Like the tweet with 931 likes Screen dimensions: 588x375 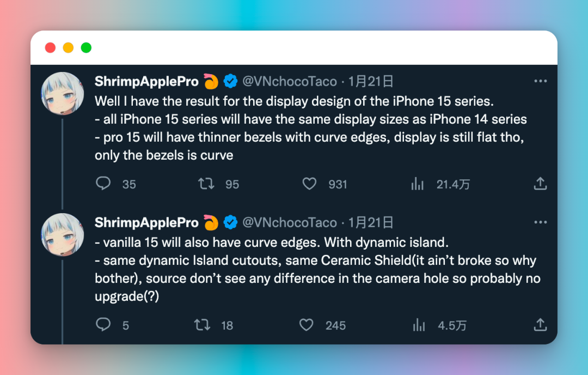pos(309,184)
